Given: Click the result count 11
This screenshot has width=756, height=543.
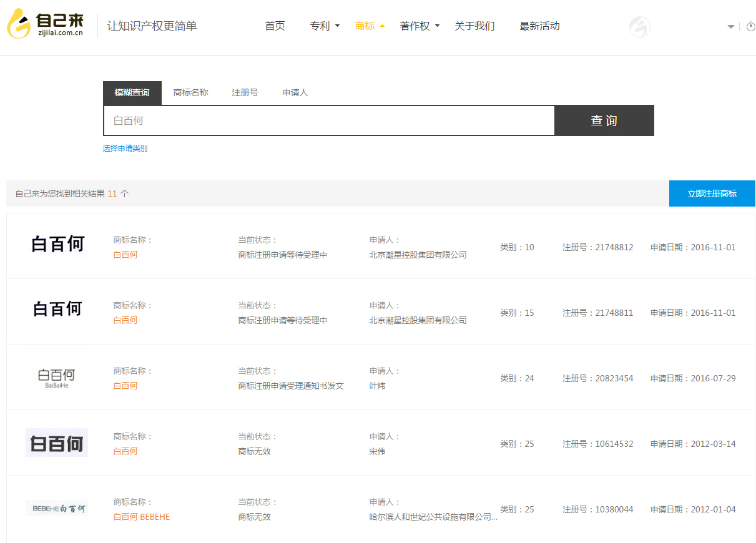Looking at the screenshot, I should (112, 193).
